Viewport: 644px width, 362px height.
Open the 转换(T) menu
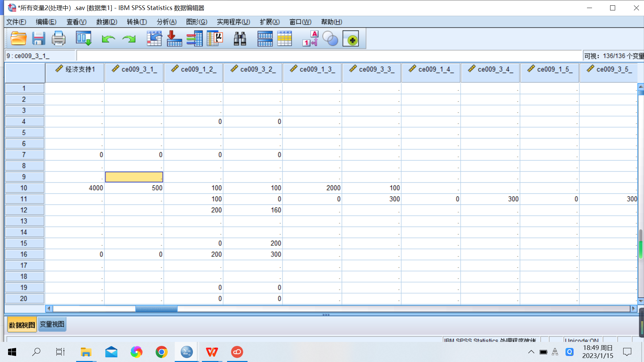coord(137,22)
